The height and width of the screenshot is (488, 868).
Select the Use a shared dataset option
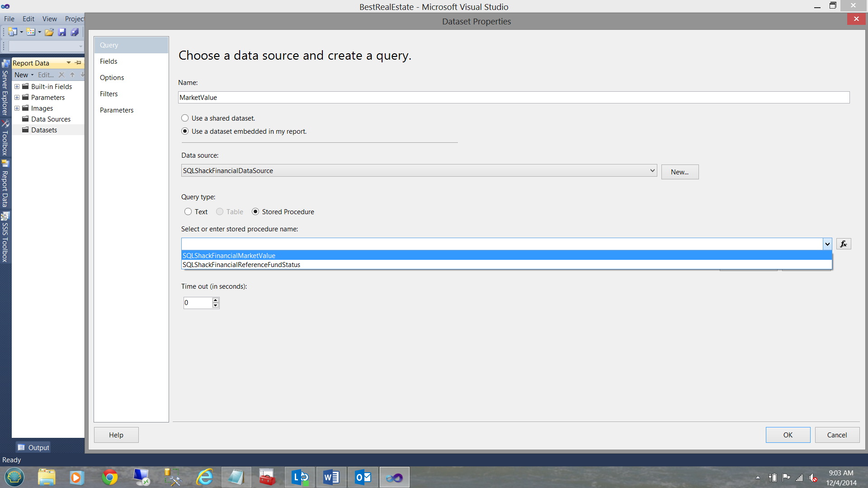[185, 118]
